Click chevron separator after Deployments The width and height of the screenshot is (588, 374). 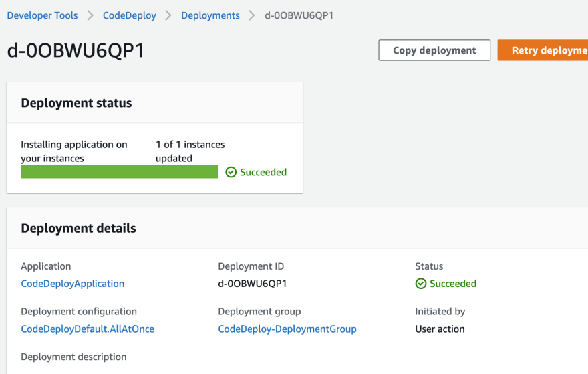[x=252, y=15]
